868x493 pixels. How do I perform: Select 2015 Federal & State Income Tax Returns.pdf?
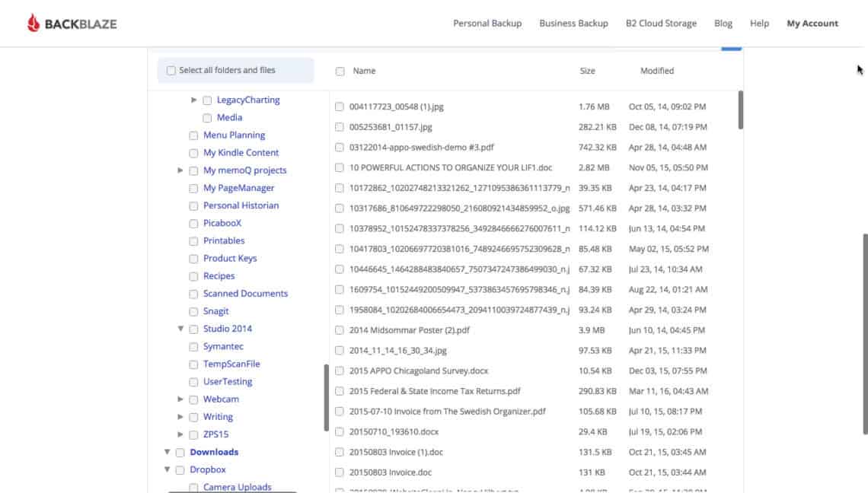pos(435,391)
